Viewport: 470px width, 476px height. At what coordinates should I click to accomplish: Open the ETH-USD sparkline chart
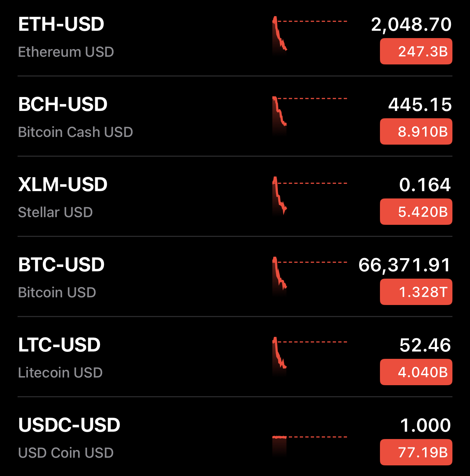(309, 36)
